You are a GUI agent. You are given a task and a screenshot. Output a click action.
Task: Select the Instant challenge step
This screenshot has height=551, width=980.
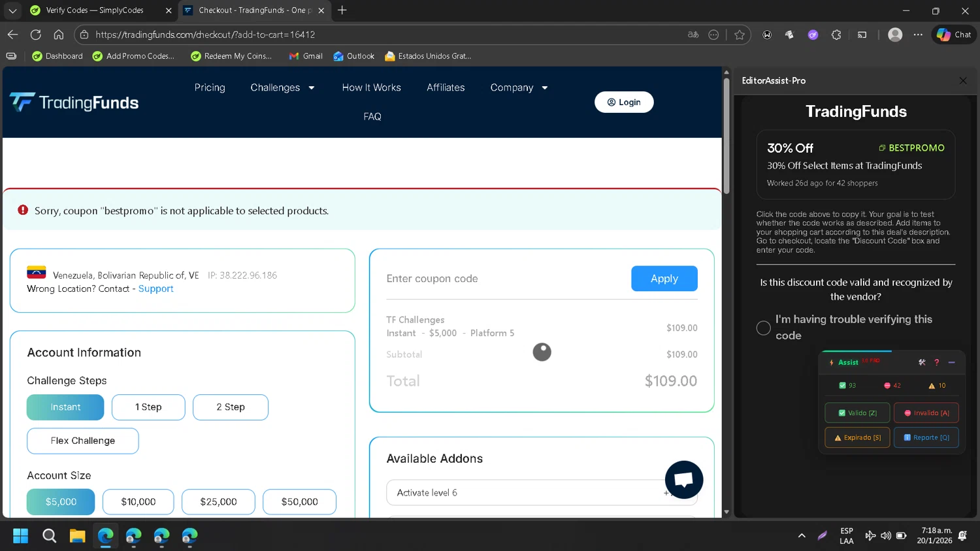click(65, 407)
